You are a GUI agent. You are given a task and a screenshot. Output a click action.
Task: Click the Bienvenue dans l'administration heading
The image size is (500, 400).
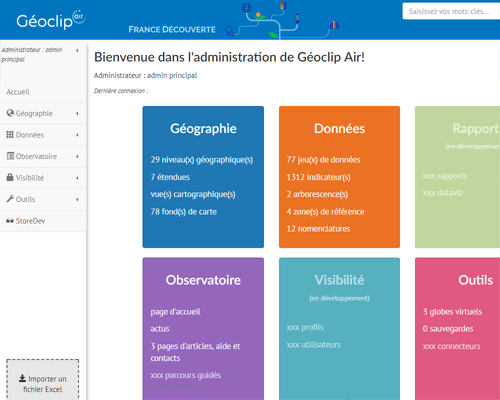point(229,57)
